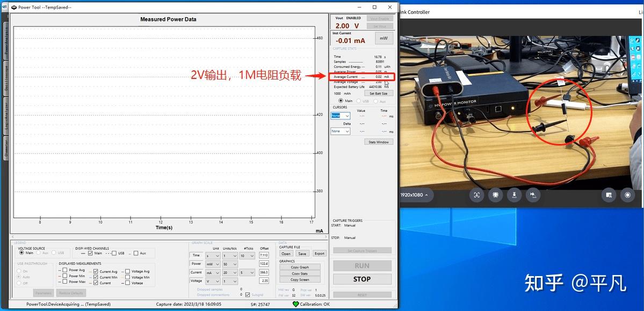Toggle the Subgrid checkbox
This screenshot has height=311, width=644.
(x=247, y=295)
